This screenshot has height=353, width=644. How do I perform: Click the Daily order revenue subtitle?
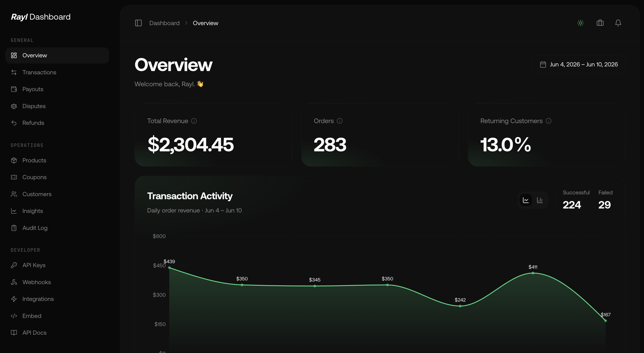pos(194,210)
